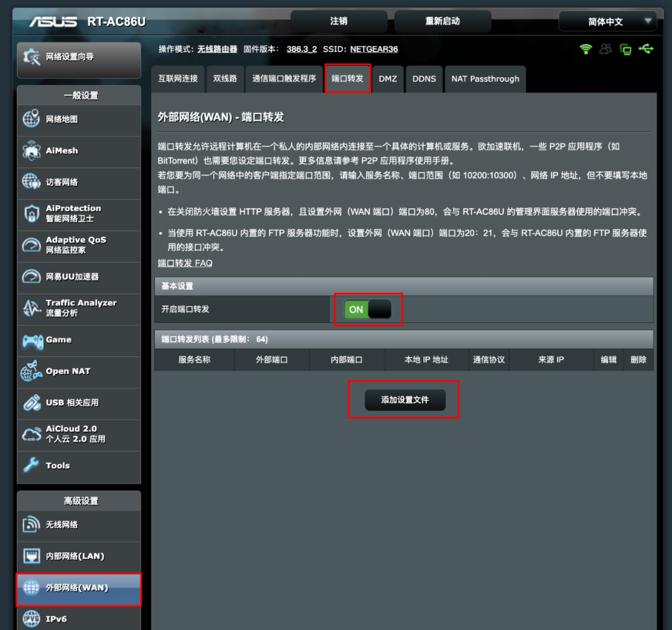Click the firmware version 386.3_2 link
The height and width of the screenshot is (630, 672).
pyautogui.click(x=301, y=49)
